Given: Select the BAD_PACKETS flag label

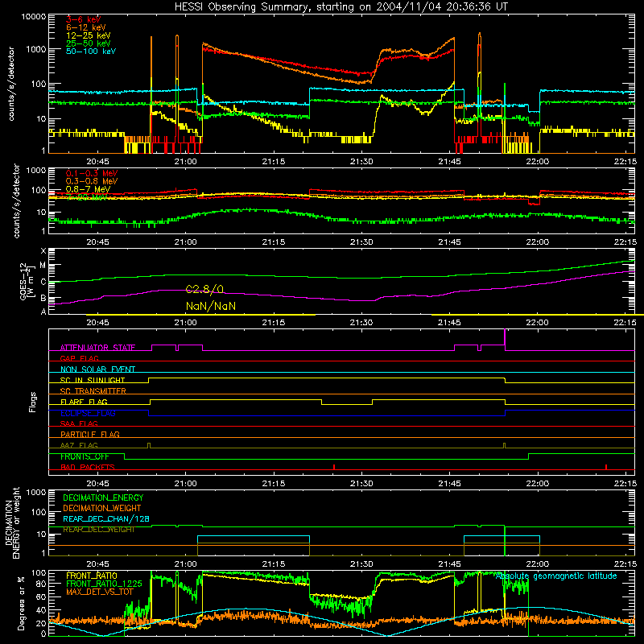Looking at the screenshot, I should [x=88, y=467].
